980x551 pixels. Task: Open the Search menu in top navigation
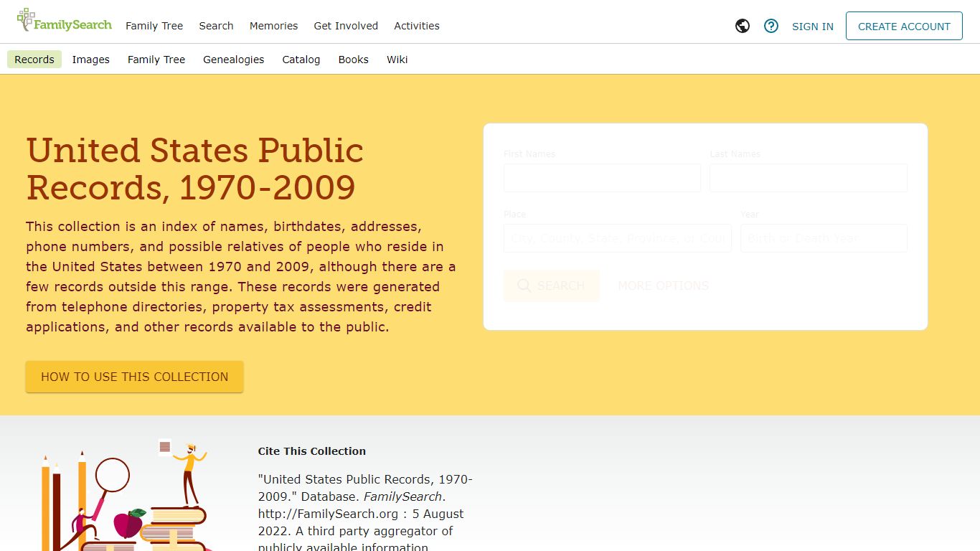[x=216, y=26]
